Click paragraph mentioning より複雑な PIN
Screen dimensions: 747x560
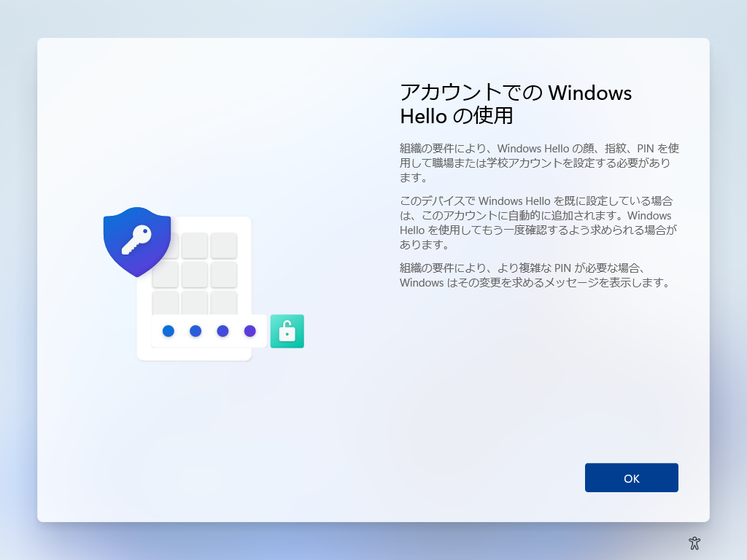coord(535,275)
